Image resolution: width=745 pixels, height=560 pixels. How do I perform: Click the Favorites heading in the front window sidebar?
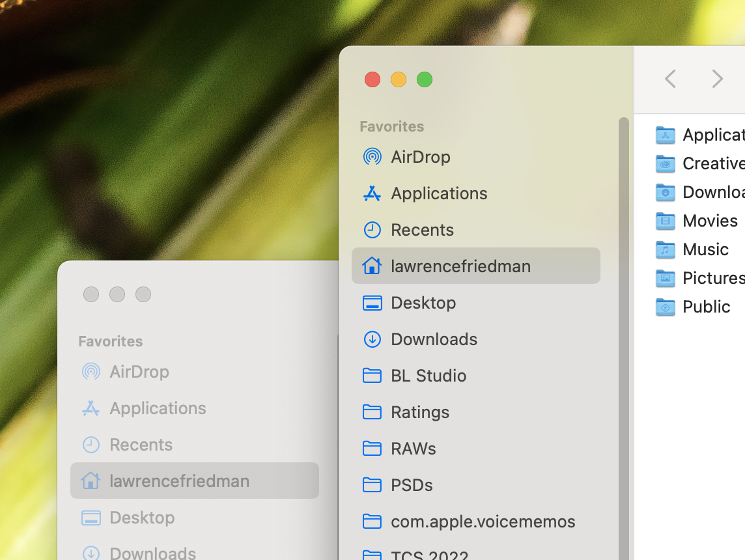coord(392,126)
